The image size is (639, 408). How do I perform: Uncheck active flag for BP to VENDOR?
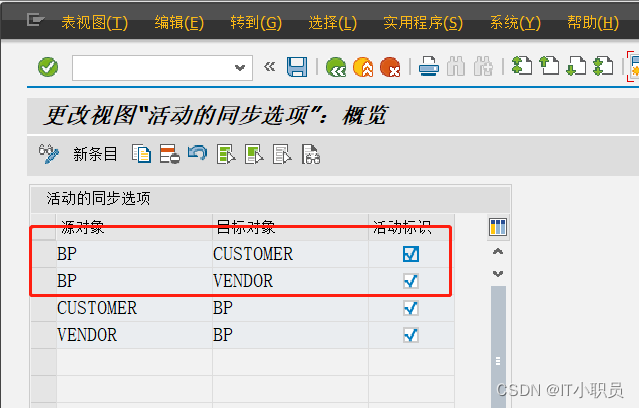point(411,281)
